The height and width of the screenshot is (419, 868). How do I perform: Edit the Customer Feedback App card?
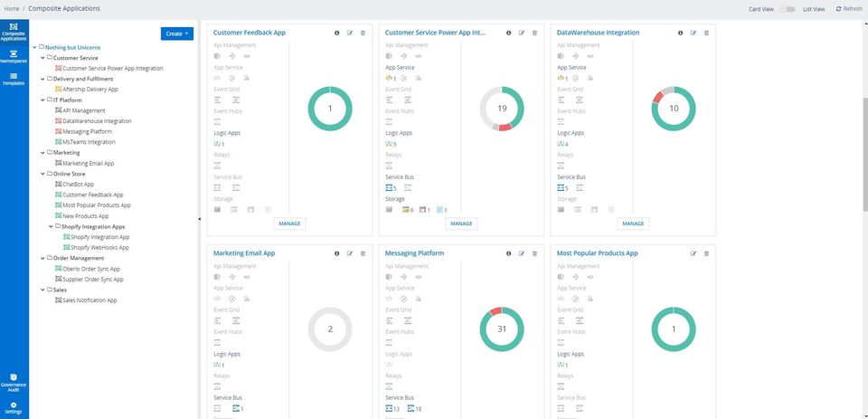tap(350, 33)
